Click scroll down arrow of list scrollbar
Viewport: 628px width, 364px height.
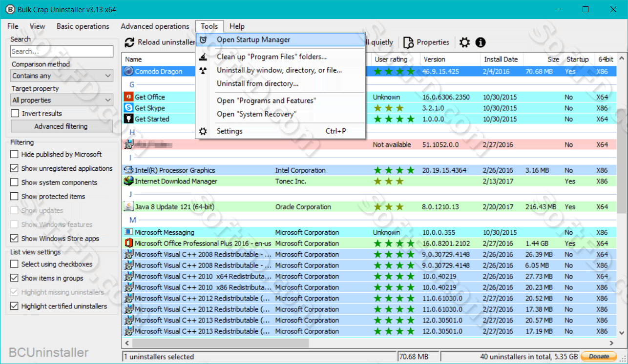tap(622, 332)
